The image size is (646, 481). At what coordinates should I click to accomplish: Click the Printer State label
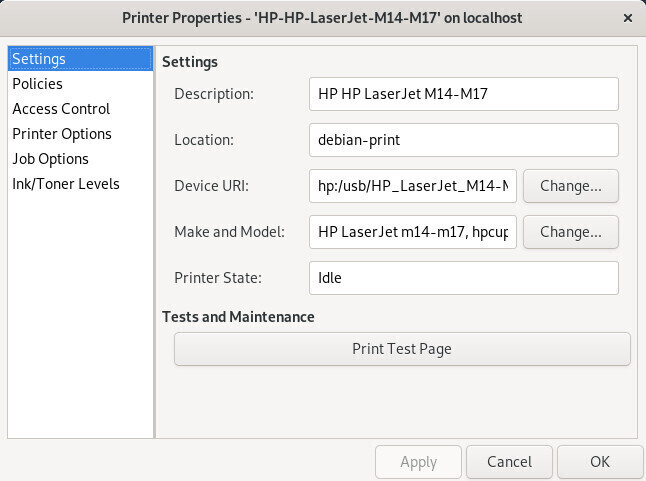pyautogui.click(x=218, y=278)
